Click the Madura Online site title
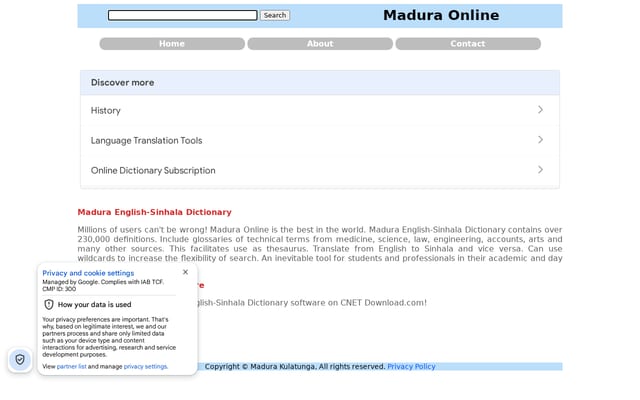 [x=441, y=15]
